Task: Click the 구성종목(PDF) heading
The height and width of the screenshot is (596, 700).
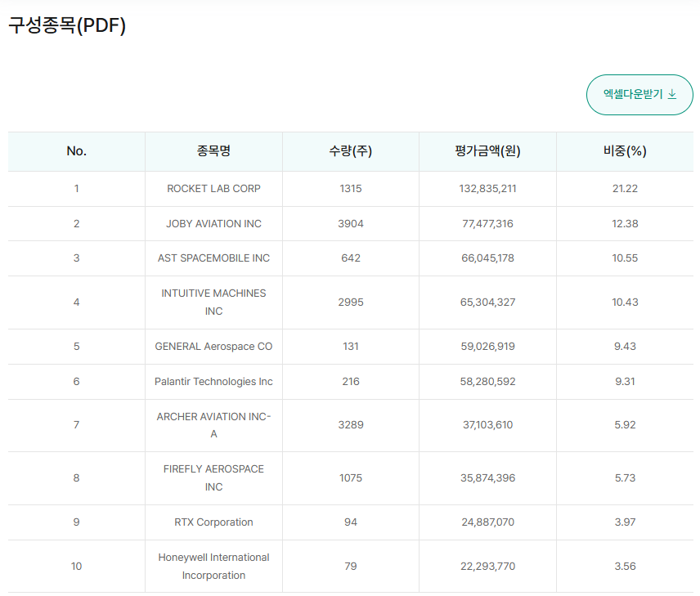Action: [x=67, y=25]
